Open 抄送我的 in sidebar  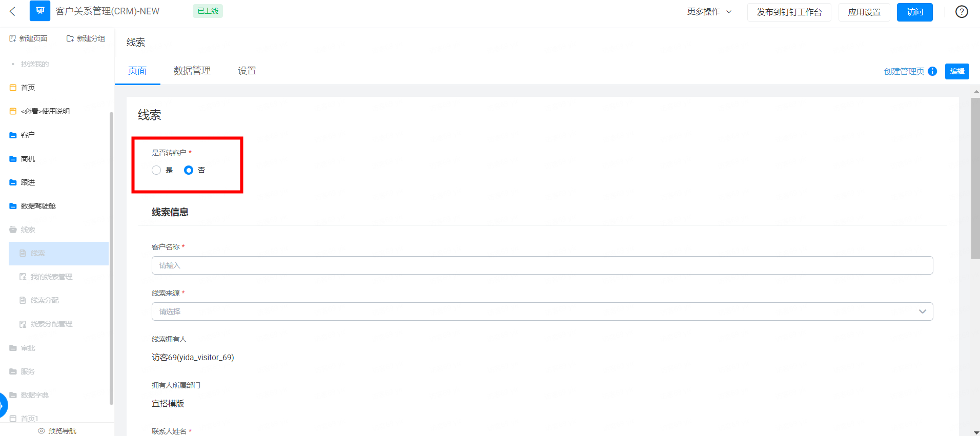(34, 64)
